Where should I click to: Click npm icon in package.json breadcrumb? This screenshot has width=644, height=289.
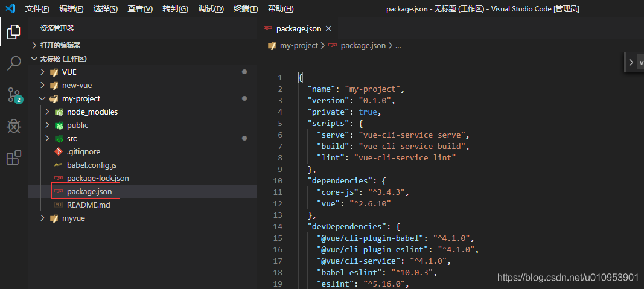333,46
